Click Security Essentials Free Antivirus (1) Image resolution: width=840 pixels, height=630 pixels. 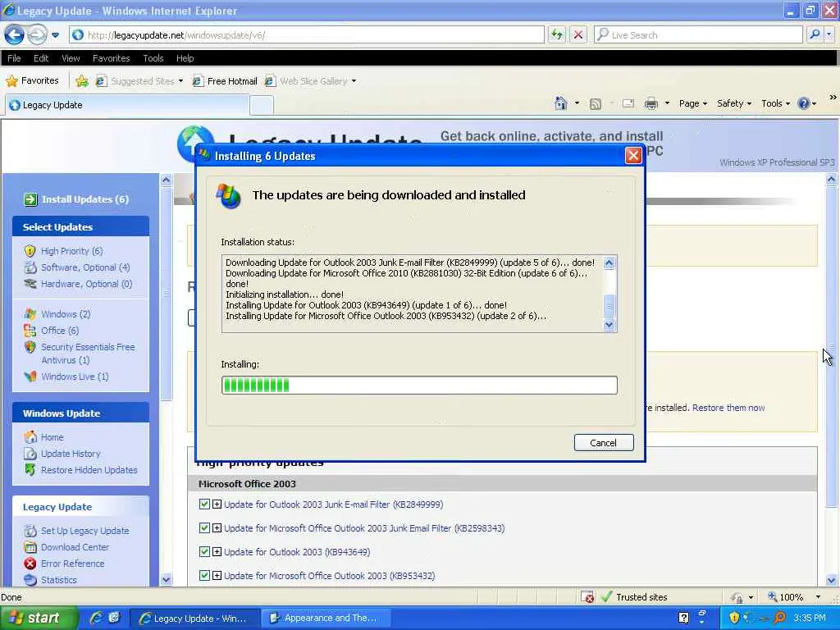[x=87, y=354]
